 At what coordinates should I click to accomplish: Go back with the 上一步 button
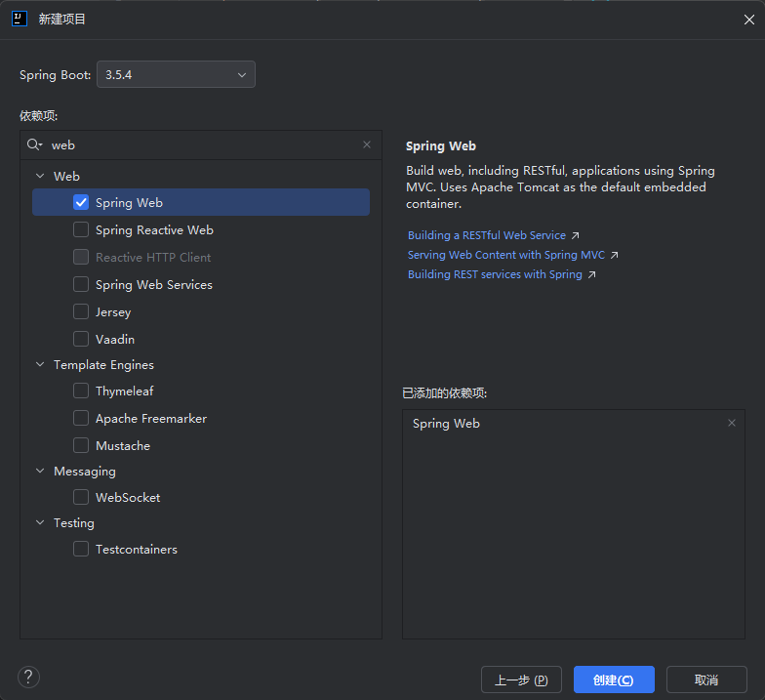521,679
